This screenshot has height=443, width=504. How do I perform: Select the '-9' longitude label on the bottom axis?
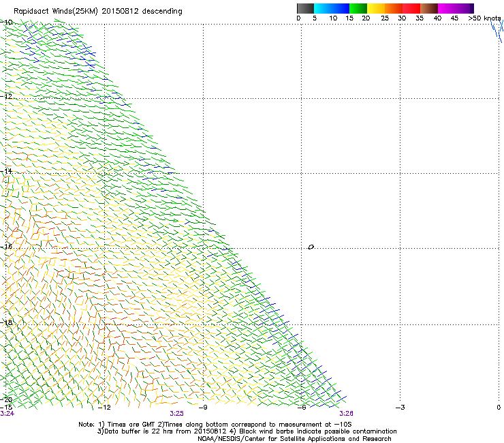(203, 408)
